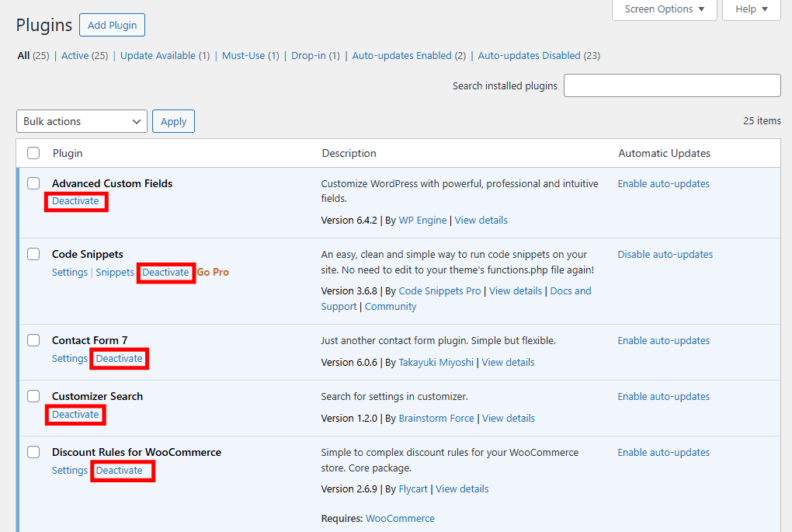Select the Contact Form 7 plugin name
Image resolution: width=792 pixels, height=532 pixels.
click(89, 340)
